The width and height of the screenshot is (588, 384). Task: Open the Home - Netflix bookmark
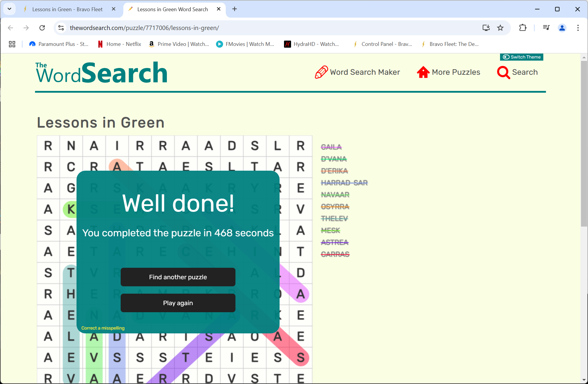[x=119, y=44]
